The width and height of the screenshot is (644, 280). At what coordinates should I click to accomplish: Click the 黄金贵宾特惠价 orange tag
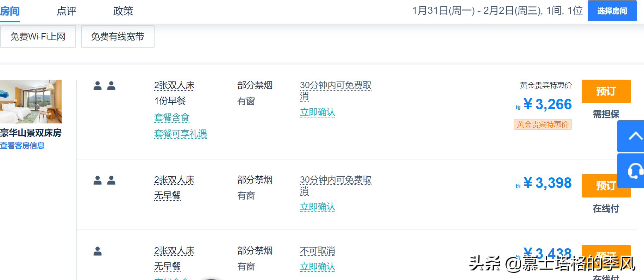pos(542,124)
